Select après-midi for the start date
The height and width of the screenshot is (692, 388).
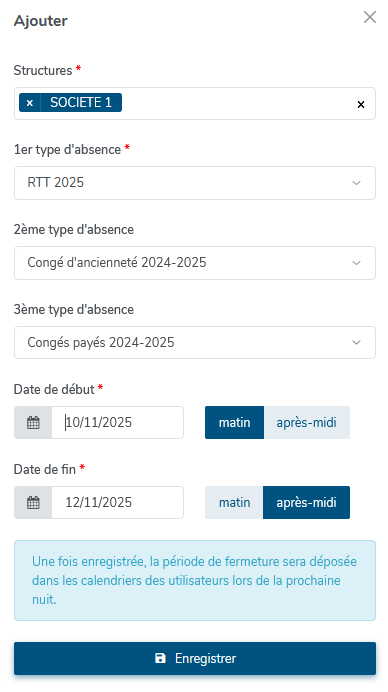(x=307, y=422)
